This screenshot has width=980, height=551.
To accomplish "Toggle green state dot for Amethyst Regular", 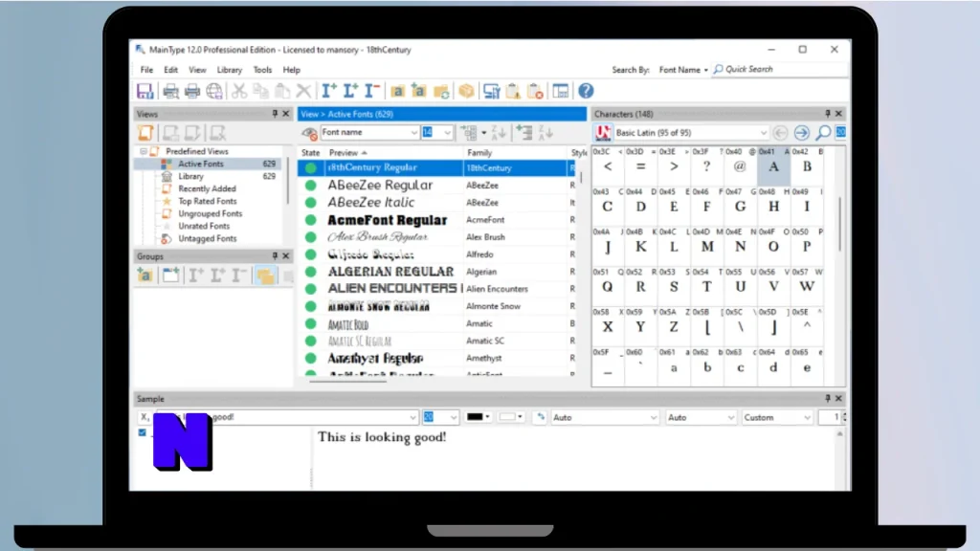I will coord(311,358).
